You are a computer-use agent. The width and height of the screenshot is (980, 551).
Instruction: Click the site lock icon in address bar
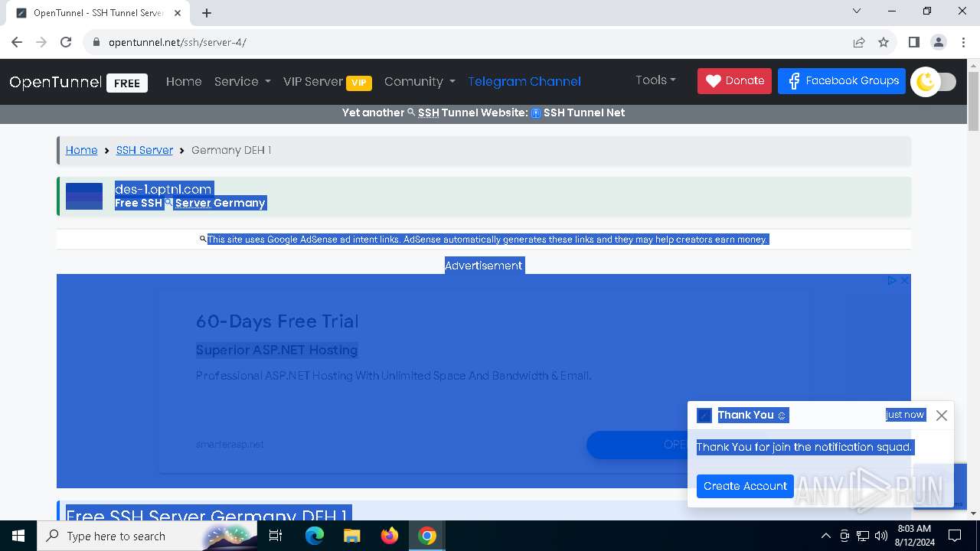point(96,42)
